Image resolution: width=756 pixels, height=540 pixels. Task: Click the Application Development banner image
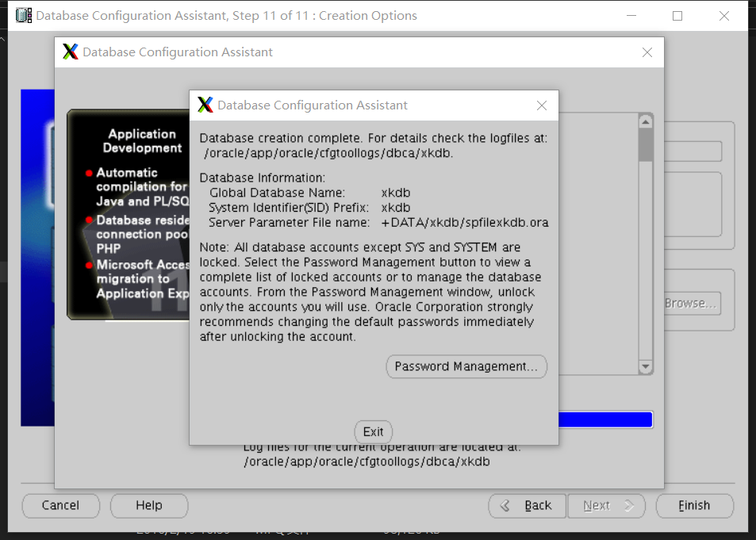point(129,215)
